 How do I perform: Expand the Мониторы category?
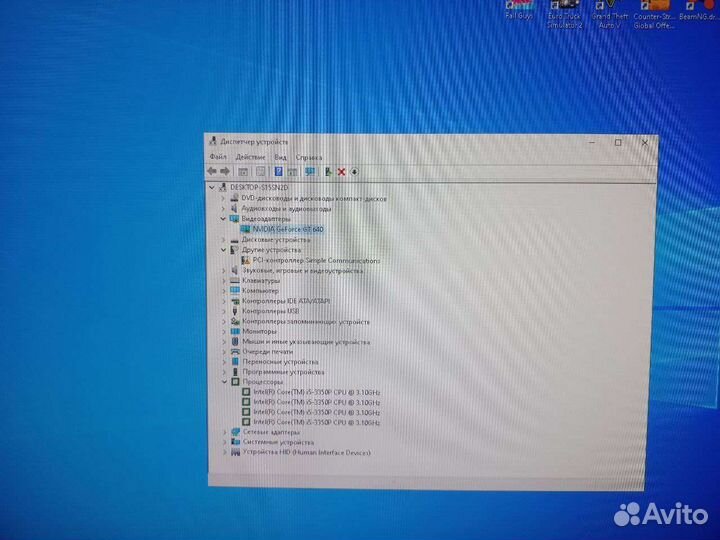224,332
